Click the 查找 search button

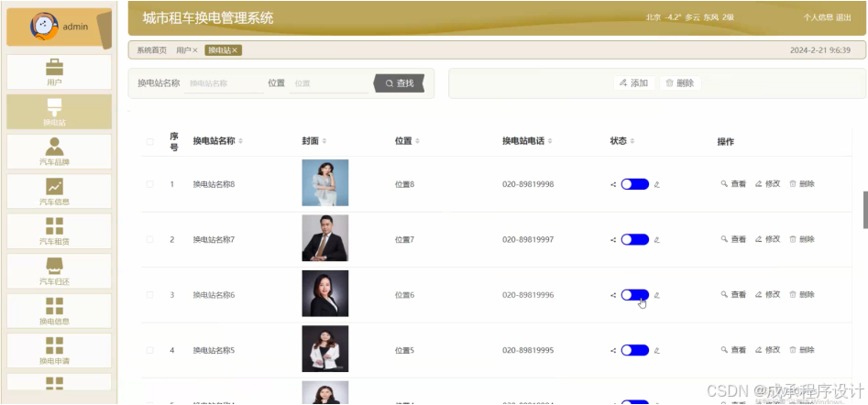click(399, 83)
